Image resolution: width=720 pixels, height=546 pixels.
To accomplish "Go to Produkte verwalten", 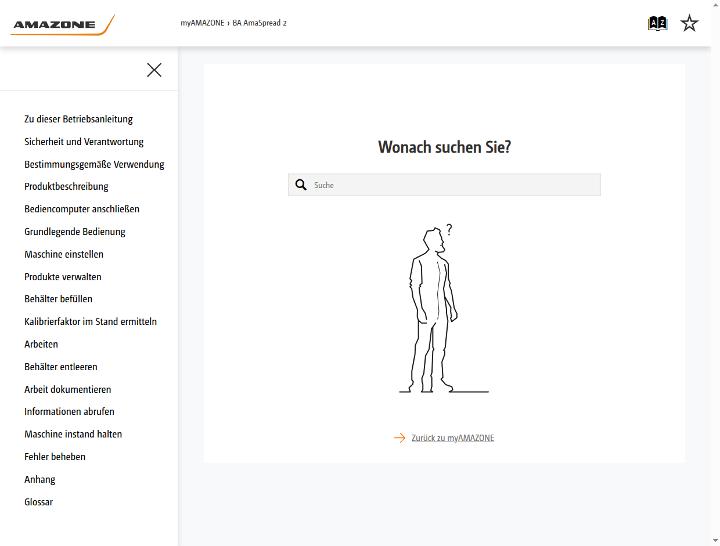I will click(x=63, y=276).
